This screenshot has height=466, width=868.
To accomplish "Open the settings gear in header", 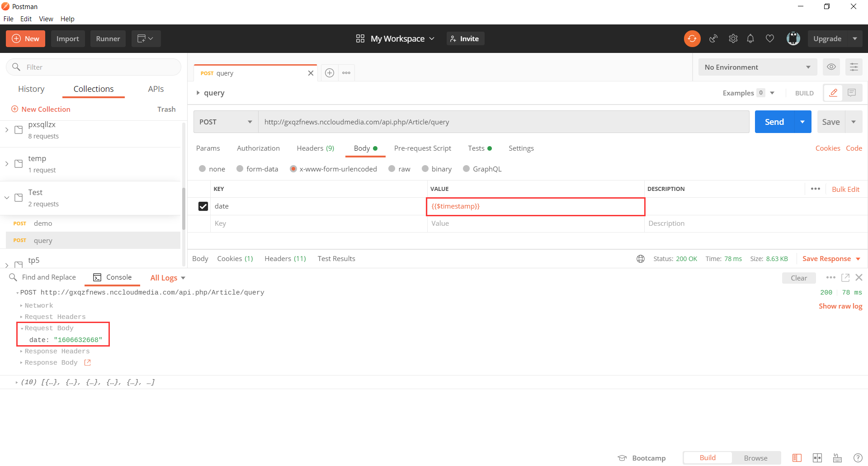I will point(733,39).
